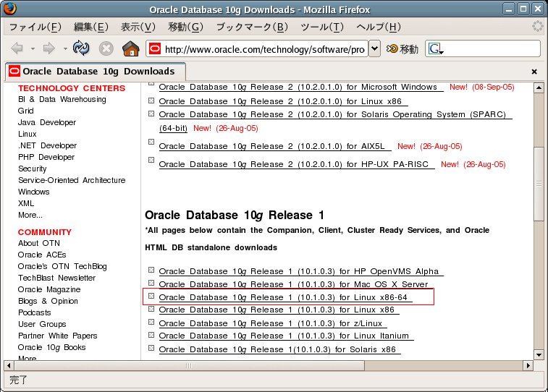Click the vertical scrollbar down arrow
The width and height of the screenshot is (548, 392).
pos(539,355)
